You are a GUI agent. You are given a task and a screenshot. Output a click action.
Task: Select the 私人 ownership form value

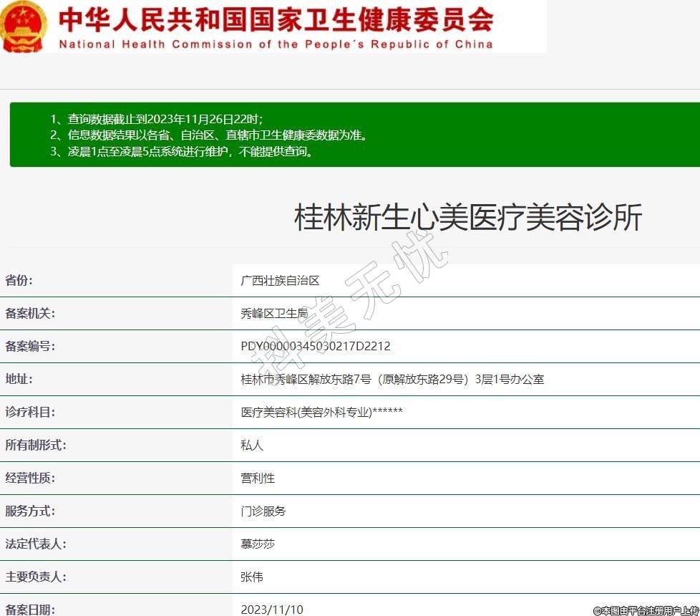click(252, 446)
